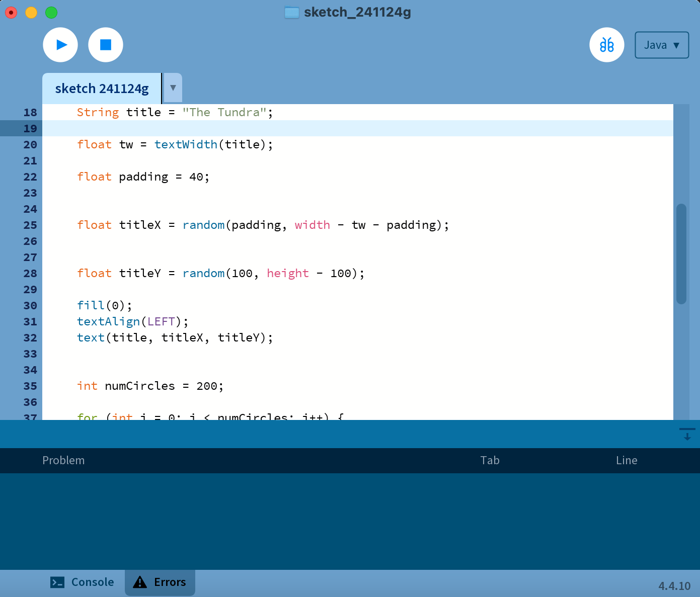Click the "The Tundra" string literal
Screen dimensions: 700x597
click(x=224, y=112)
